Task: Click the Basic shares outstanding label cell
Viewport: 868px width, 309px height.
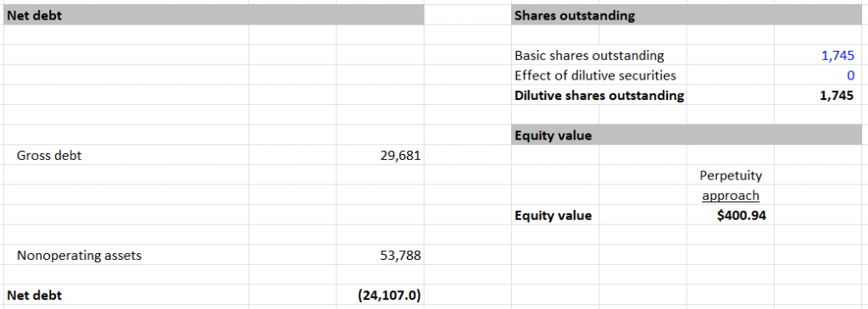Action: pyautogui.click(x=589, y=55)
